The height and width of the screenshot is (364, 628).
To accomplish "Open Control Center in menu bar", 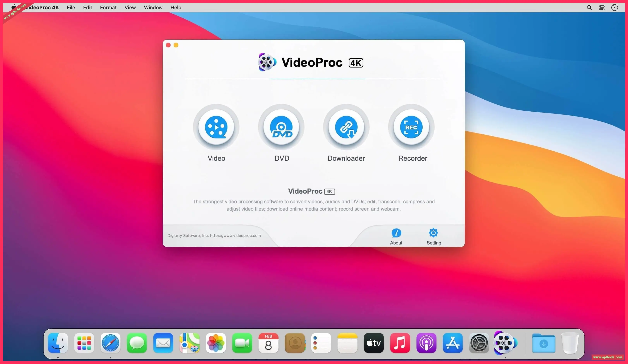I will [x=602, y=8].
